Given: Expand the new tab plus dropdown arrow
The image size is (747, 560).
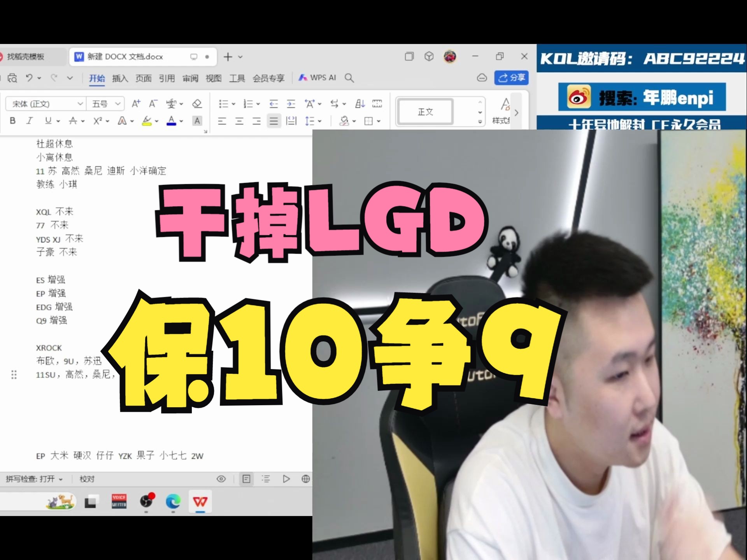Looking at the screenshot, I should [x=240, y=57].
